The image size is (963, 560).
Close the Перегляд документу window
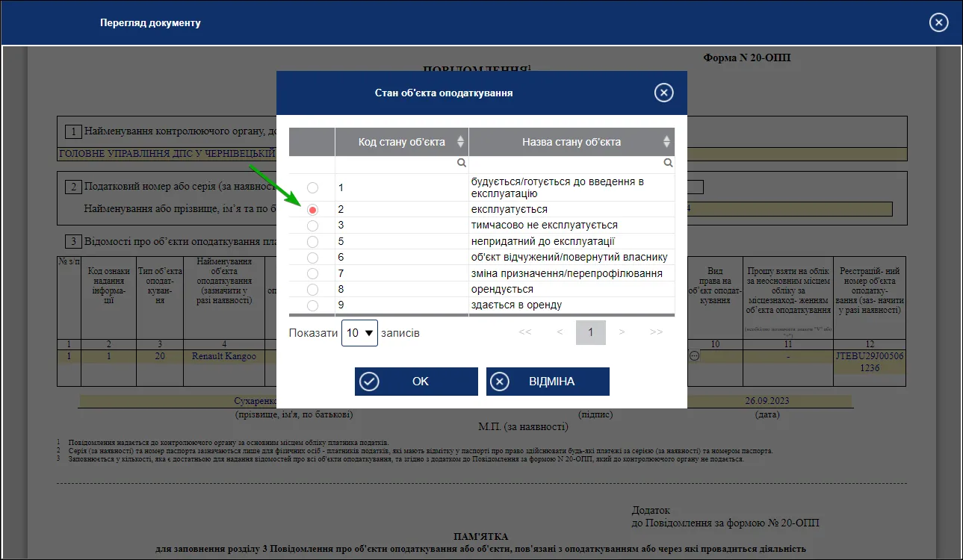[x=939, y=22]
